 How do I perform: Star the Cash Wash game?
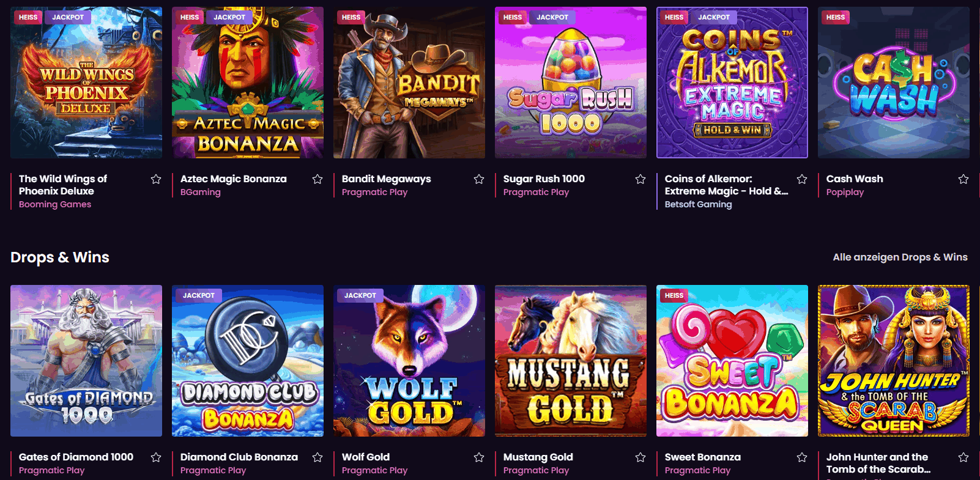(963, 179)
